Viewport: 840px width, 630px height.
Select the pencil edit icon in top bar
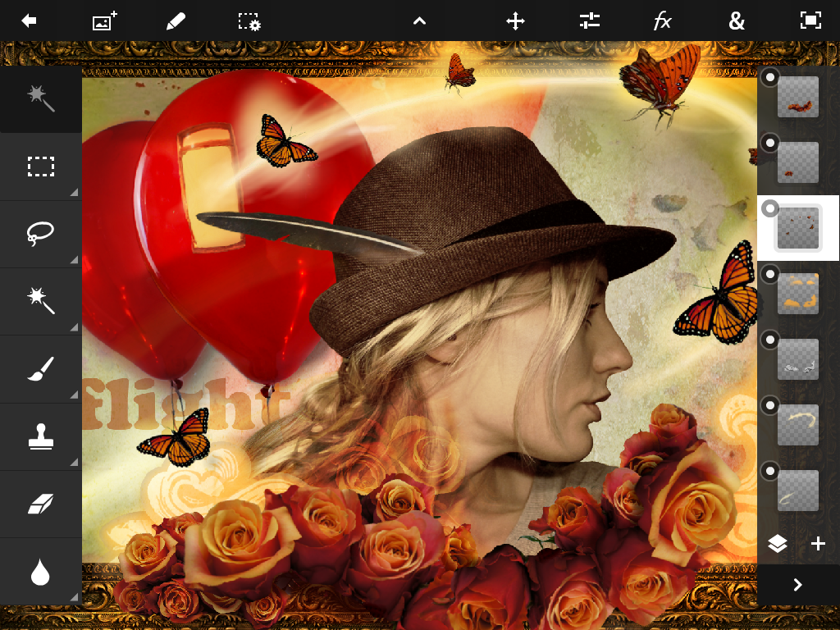[x=176, y=21]
